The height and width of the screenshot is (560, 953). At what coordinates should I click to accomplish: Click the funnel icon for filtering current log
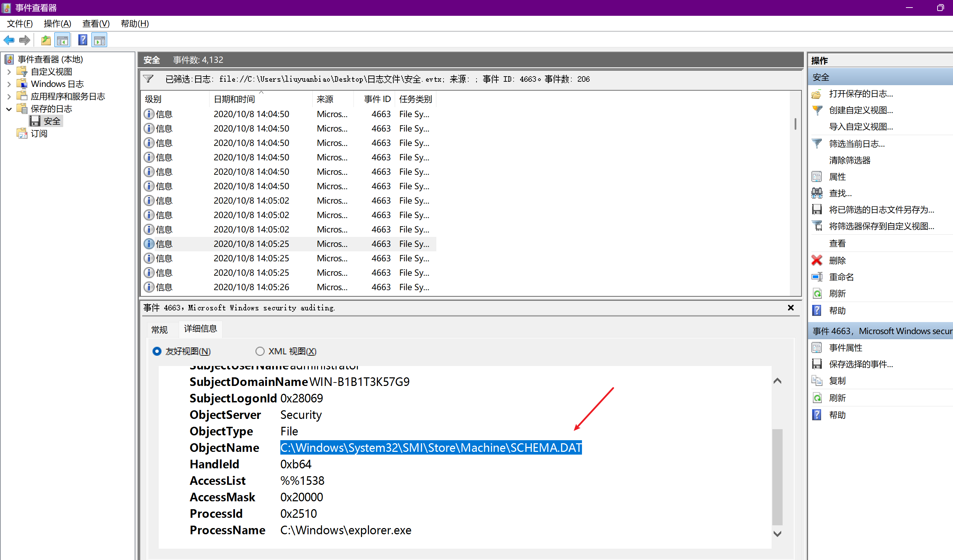click(817, 144)
